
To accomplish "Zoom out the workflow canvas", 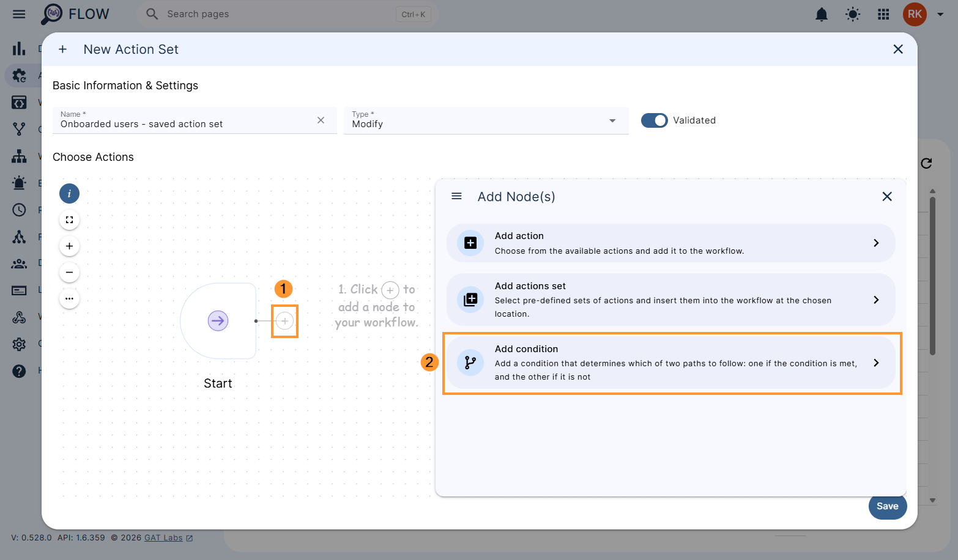I will pyautogui.click(x=69, y=272).
